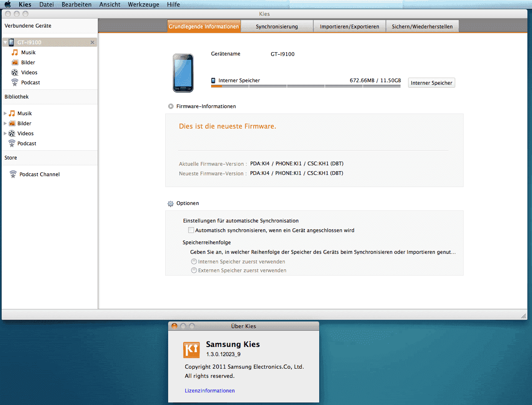Open the Ansicht menu

coord(110,5)
